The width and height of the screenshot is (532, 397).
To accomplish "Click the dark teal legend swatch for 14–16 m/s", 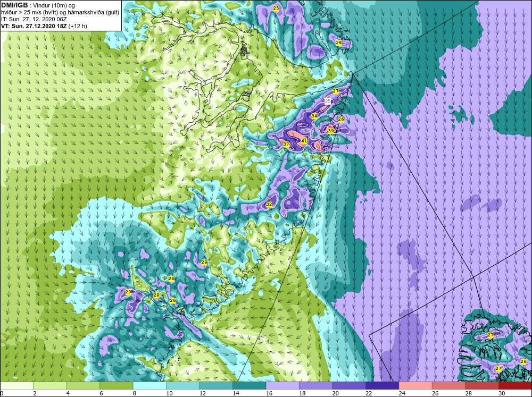I will pos(250,385).
